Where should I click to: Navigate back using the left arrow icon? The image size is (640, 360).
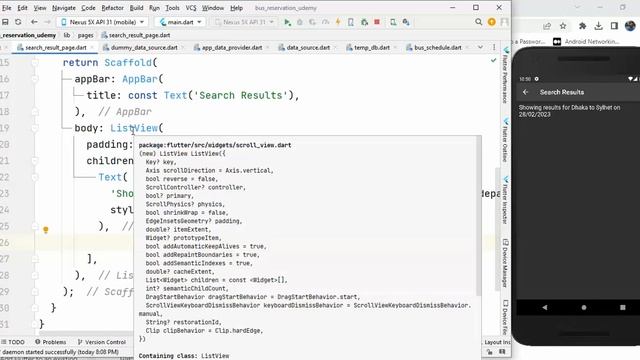(x=34, y=22)
